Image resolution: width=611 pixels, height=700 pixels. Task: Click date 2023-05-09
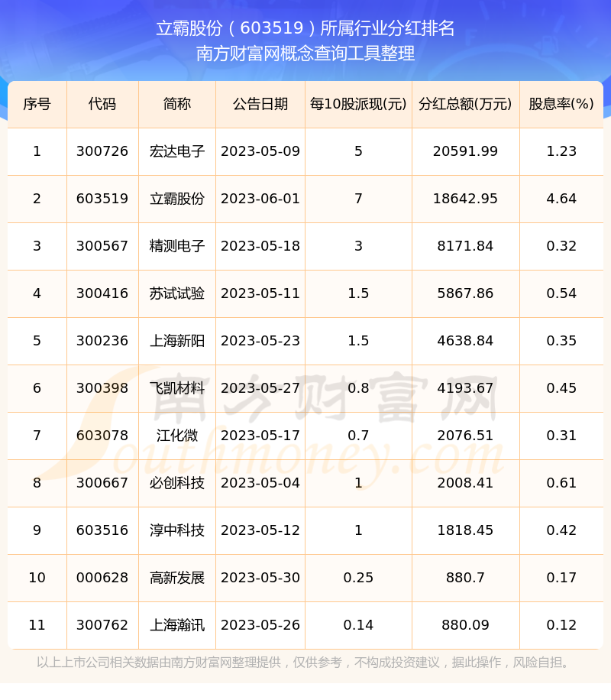click(260, 151)
